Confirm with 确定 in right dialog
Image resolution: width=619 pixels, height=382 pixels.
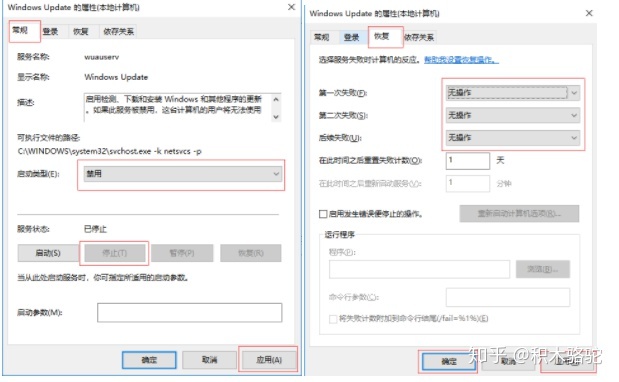click(449, 361)
